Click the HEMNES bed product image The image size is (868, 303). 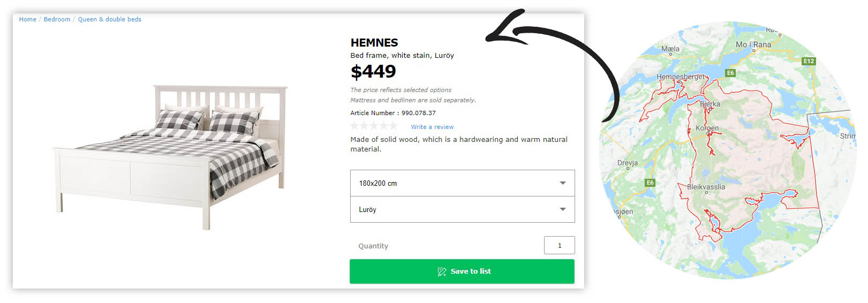[x=170, y=155]
